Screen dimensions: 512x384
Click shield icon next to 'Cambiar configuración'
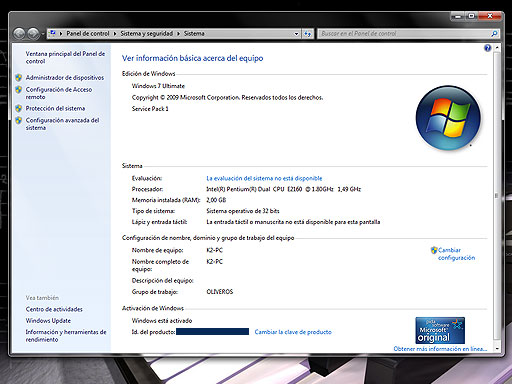(434, 250)
